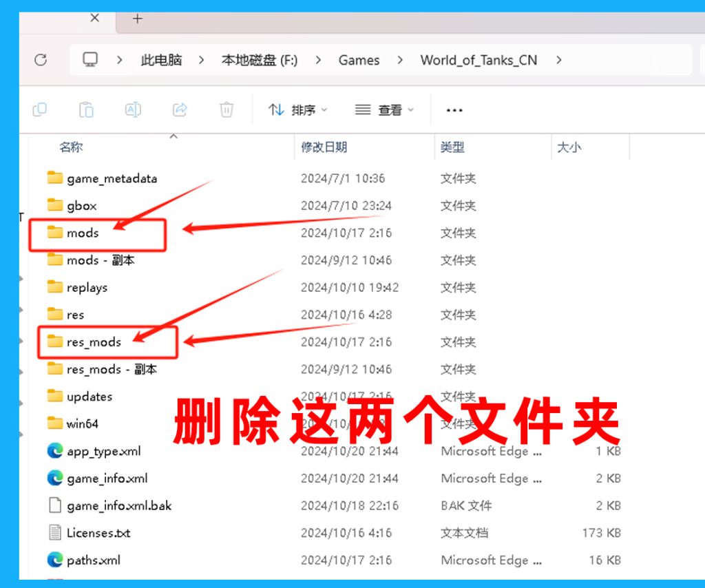
Task: Click the Copy toolbar icon
Action: point(39,109)
